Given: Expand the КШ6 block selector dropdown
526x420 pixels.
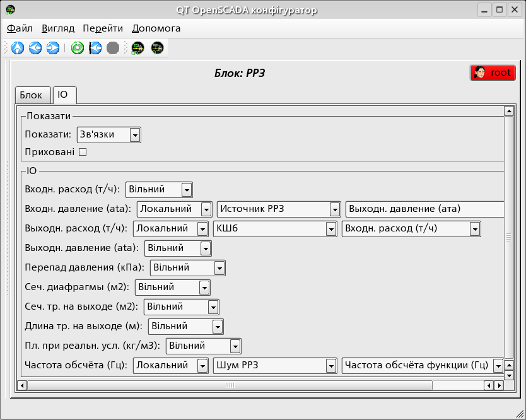Looking at the screenshot, I should (x=275, y=228).
